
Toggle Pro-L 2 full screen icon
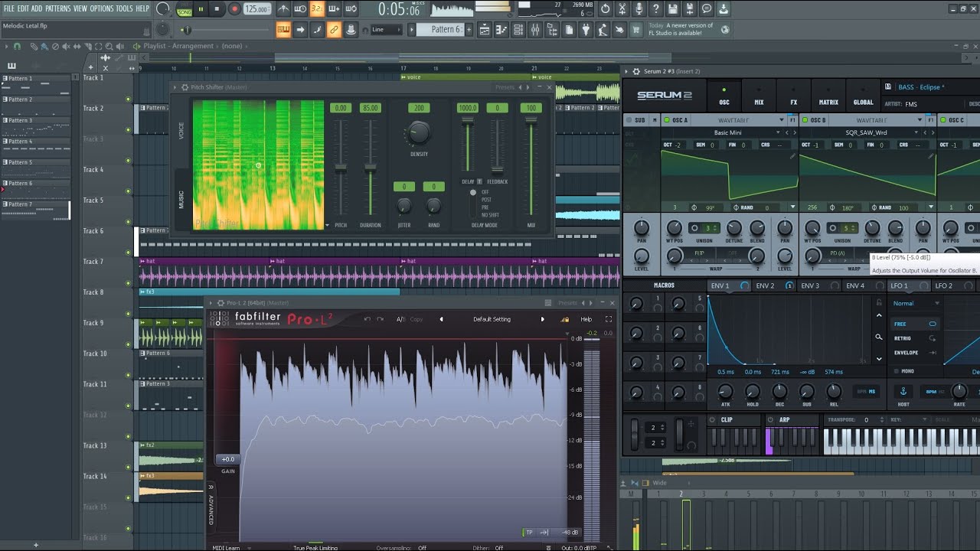tap(609, 319)
